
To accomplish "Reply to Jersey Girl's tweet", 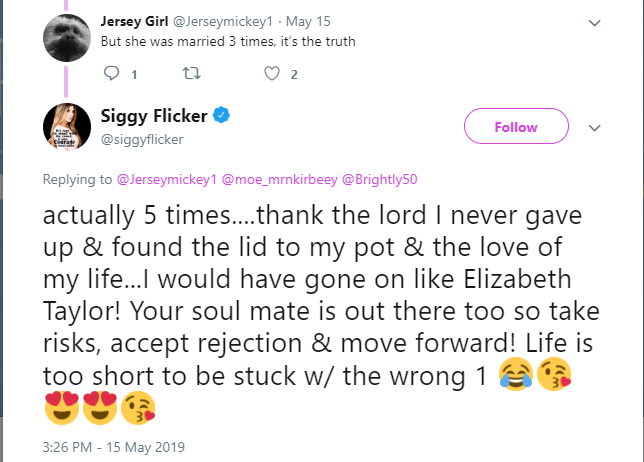I will coord(112,73).
